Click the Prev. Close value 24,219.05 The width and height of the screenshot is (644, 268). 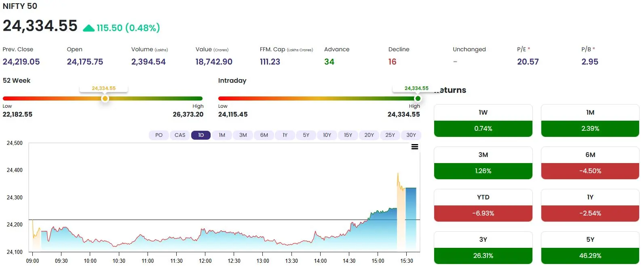tap(21, 62)
